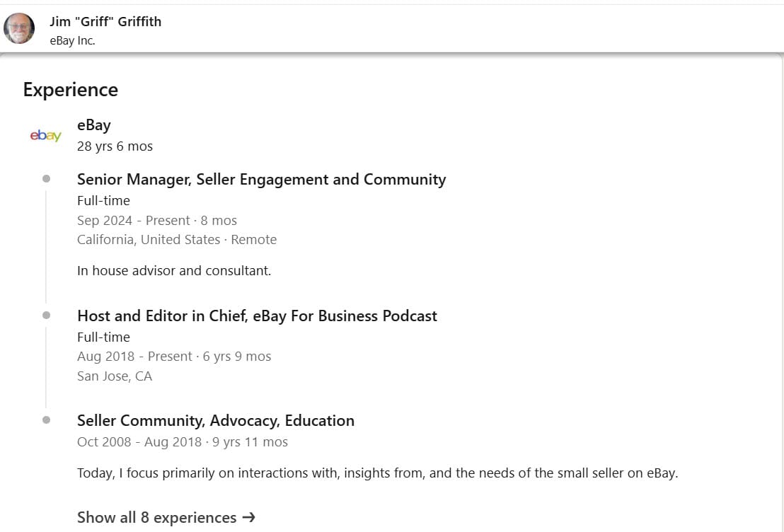
Task: Click California, United States · Remote location
Action: coord(177,240)
